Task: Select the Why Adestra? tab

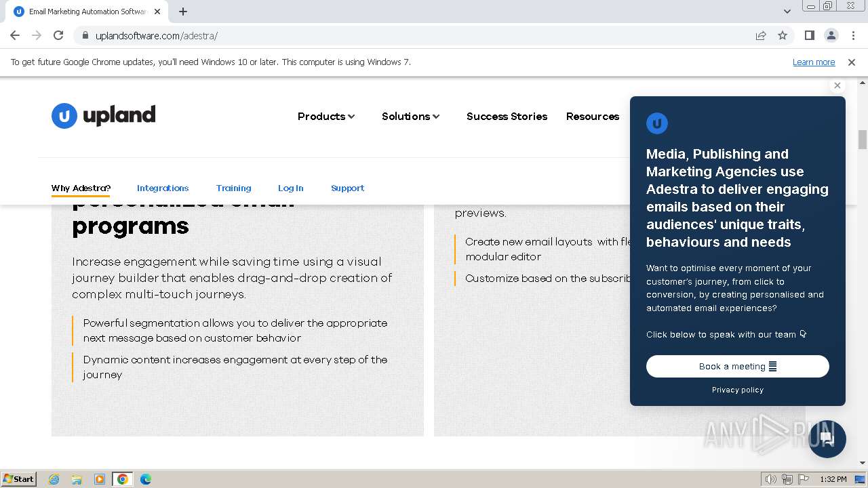Action: coord(81,188)
